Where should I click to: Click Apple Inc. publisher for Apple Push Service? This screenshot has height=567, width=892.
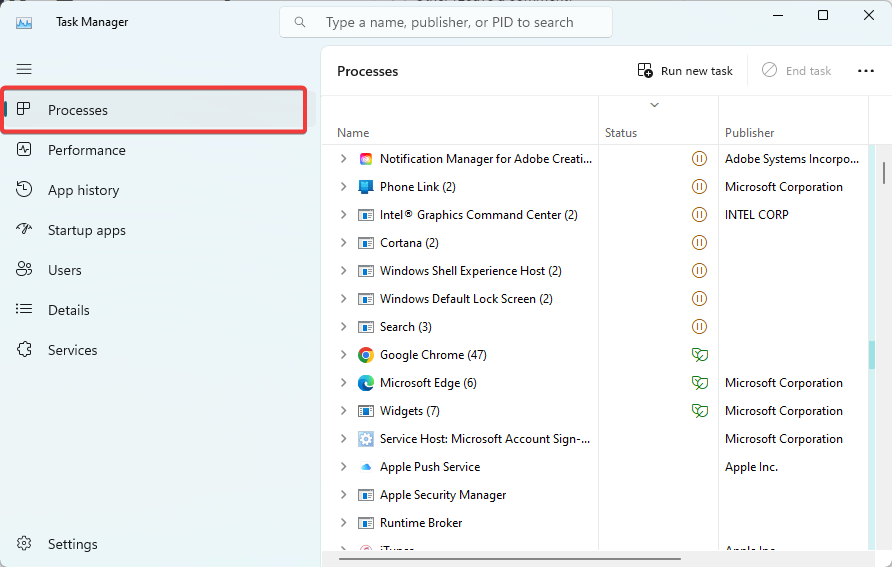(751, 467)
